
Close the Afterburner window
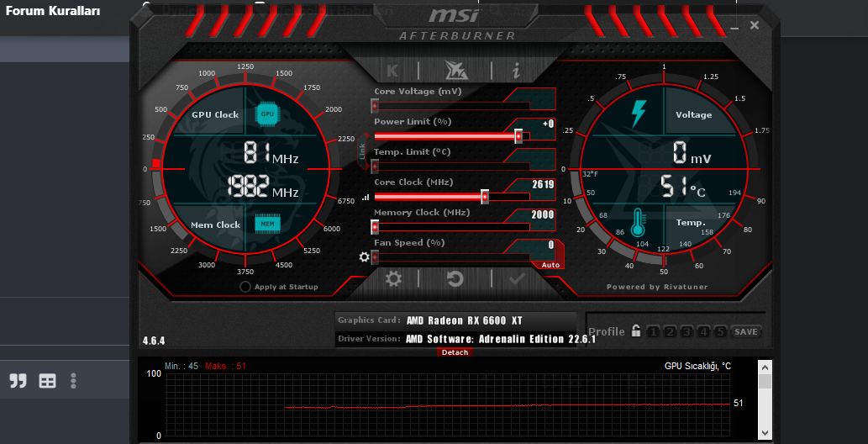point(754,25)
